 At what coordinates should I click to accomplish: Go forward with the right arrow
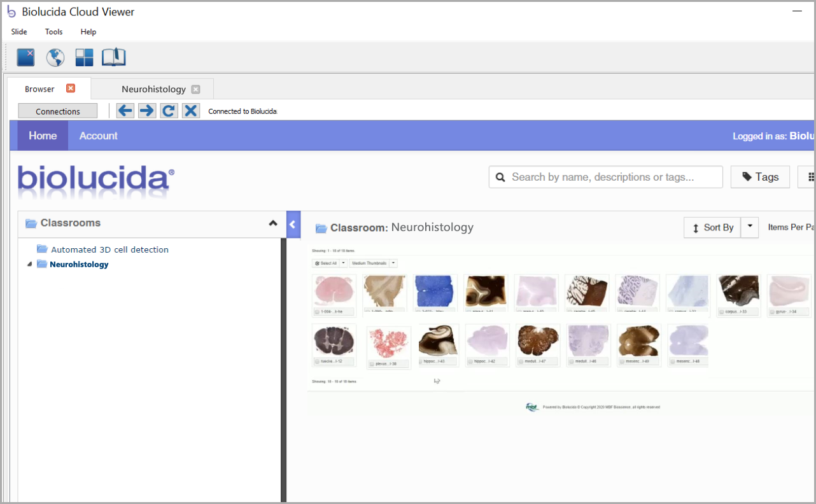[x=147, y=111]
